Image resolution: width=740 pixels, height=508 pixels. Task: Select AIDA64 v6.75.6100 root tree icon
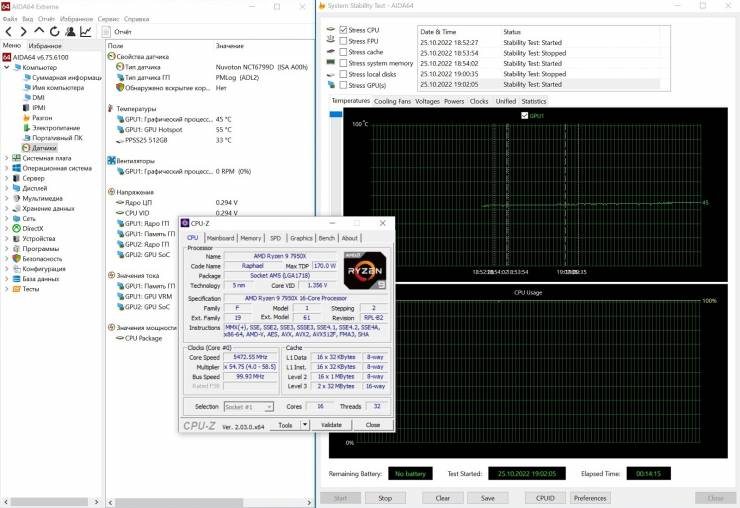pos(7,57)
